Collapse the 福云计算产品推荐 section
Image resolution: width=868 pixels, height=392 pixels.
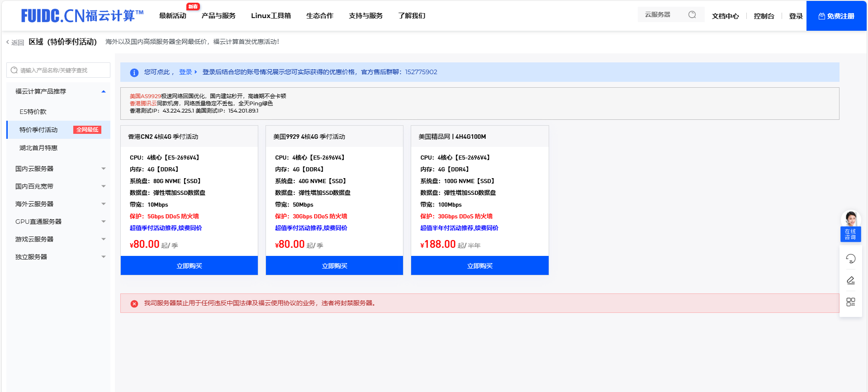tap(104, 91)
